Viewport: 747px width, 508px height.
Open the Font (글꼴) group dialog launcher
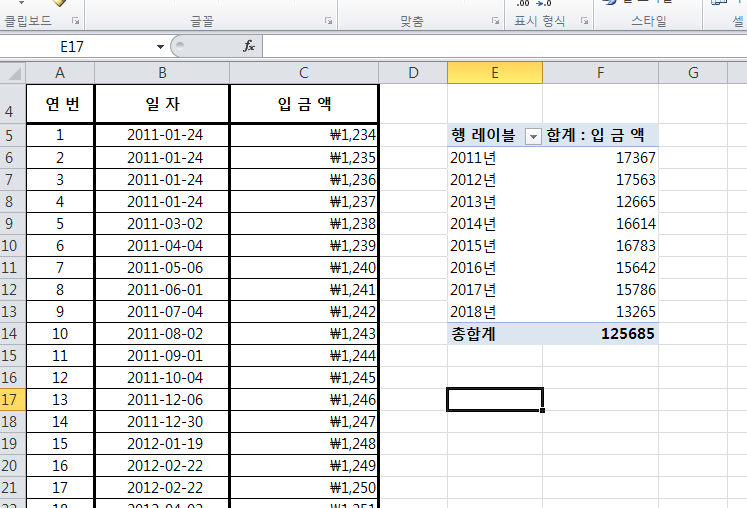(328, 21)
